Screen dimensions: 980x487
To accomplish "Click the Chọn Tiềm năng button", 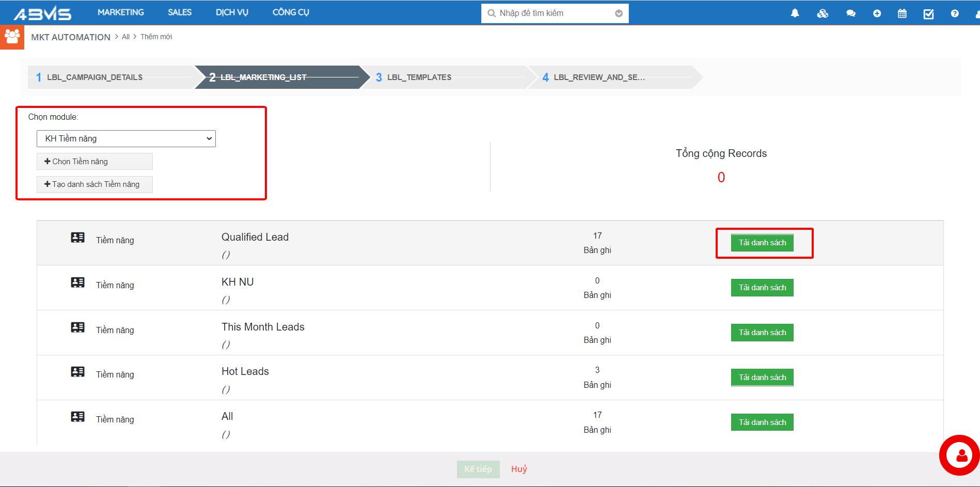I will click(94, 162).
